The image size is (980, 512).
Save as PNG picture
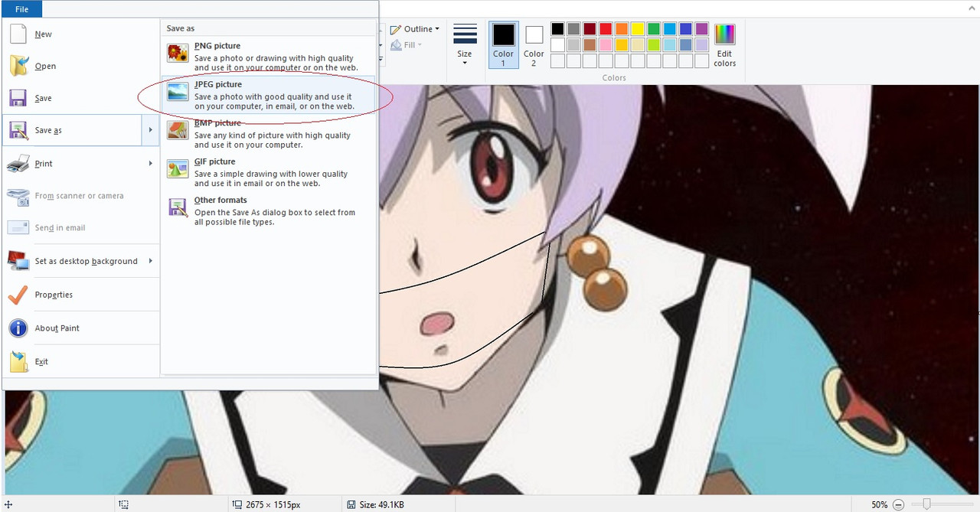(x=269, y=57)
